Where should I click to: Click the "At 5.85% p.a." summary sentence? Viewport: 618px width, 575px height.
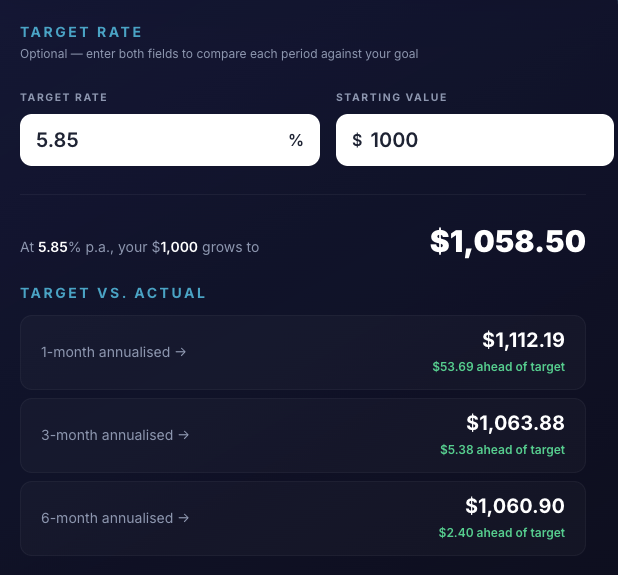click(139, 247)
